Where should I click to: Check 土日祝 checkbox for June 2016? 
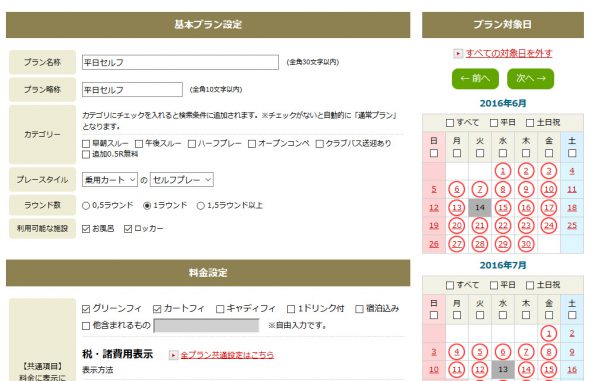530,123
